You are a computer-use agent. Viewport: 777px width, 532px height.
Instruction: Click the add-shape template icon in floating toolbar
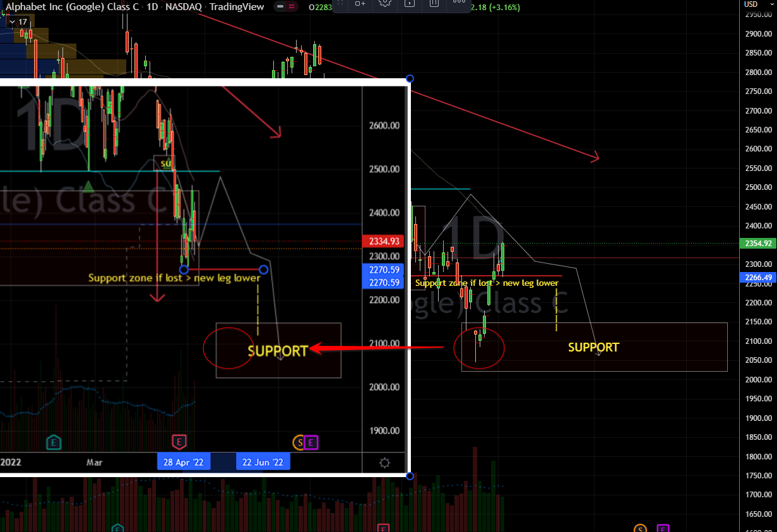coord(360,3)
